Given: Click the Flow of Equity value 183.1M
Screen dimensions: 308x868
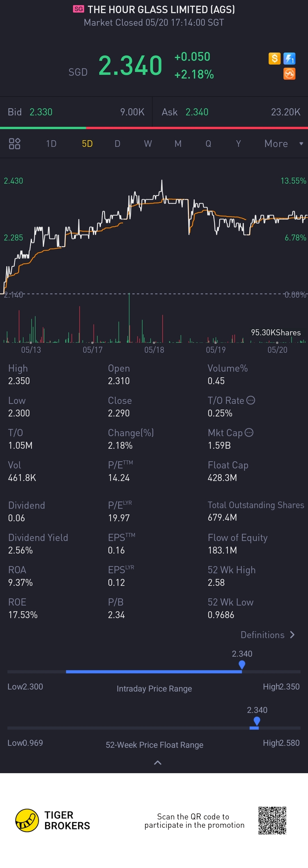Looking at the screenshot, I should point(222,550).
